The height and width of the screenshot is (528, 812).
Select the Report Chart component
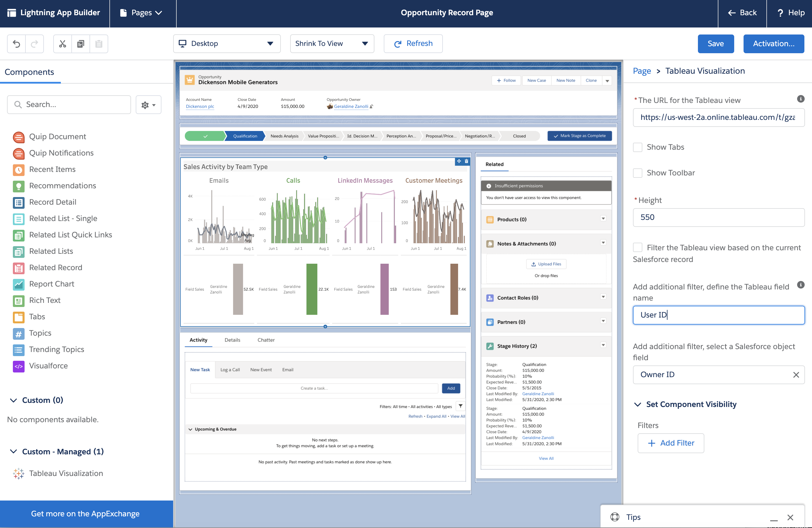coord(51,284)
